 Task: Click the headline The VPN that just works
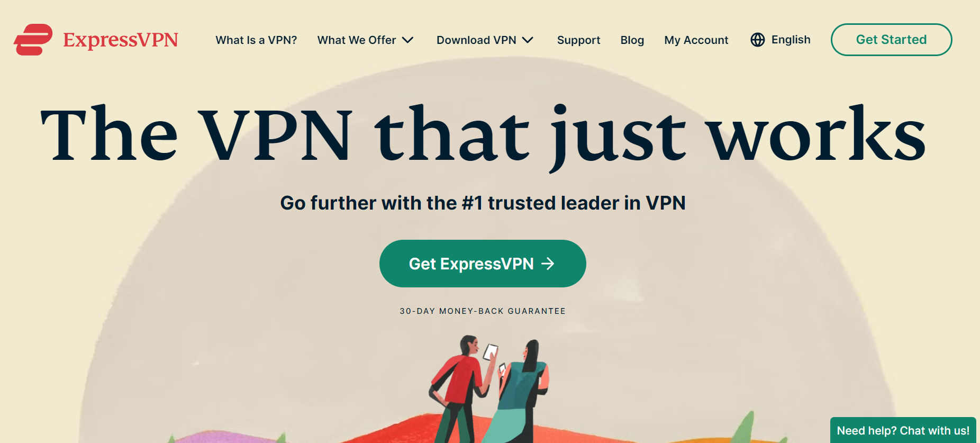click(x=483, y=135)
